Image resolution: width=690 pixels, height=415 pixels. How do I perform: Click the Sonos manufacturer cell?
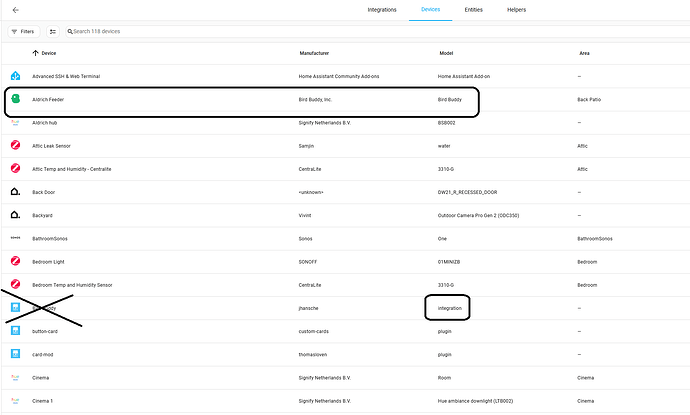click(x=305, y=239)
